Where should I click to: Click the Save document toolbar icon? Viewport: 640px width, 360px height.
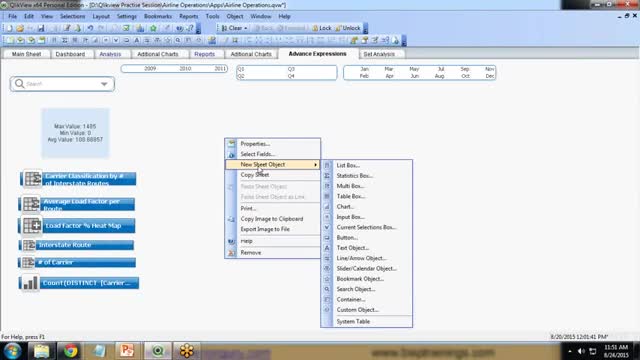41,28
